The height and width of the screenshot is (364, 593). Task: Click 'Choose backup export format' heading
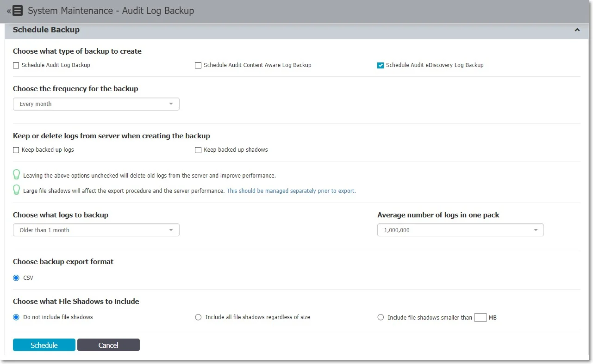(x=63, y=261)
